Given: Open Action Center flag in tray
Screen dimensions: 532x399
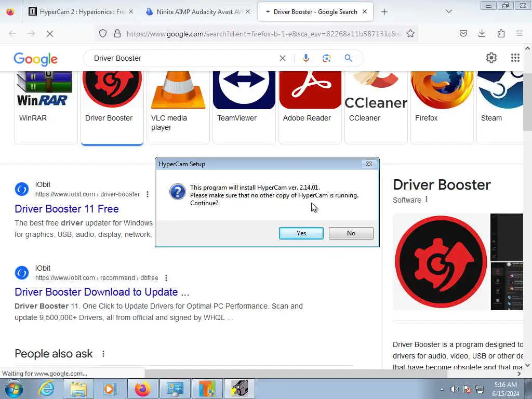Looking at the screenshot, I should pos(467,389).
